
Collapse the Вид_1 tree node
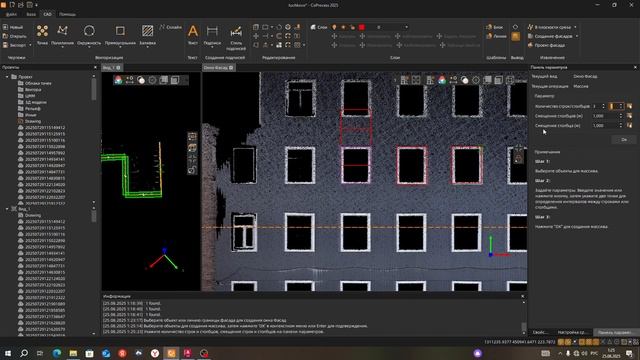click(7, 209)
